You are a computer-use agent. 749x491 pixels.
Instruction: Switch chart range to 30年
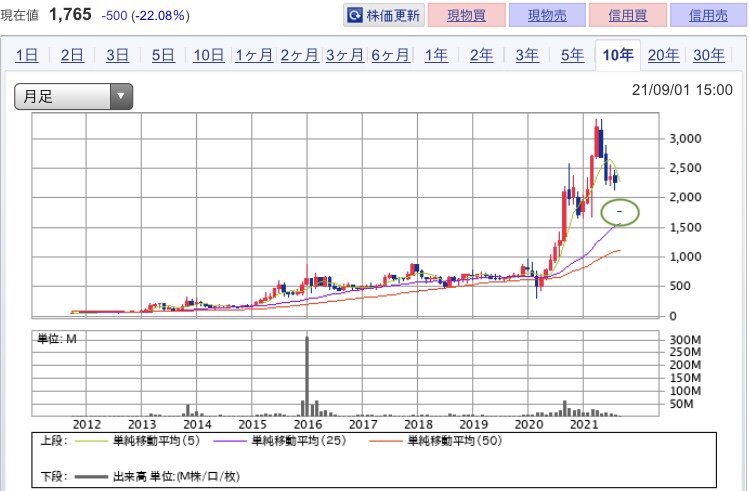click(x=709, y=55)
